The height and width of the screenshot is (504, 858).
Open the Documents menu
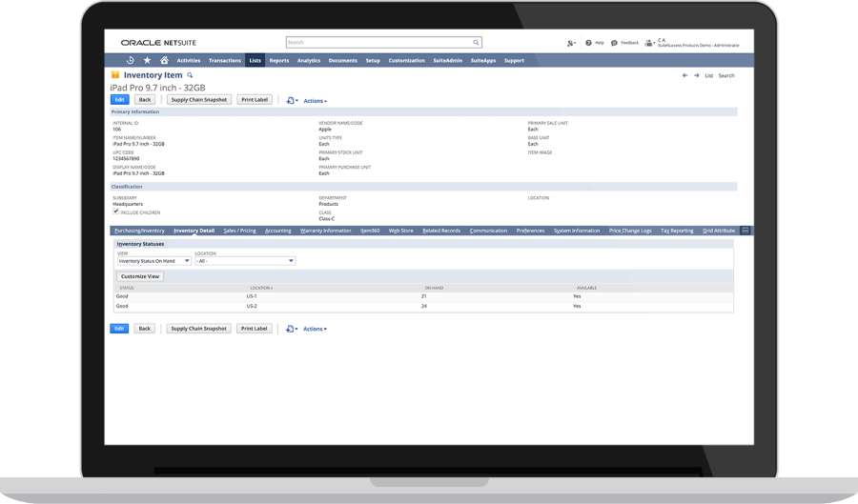point(342,60)
